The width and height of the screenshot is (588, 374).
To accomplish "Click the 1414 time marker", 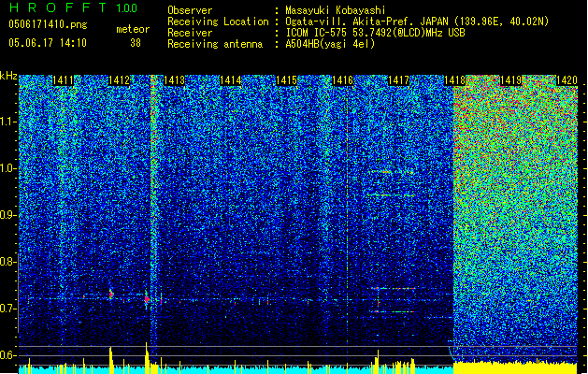I will click(x=230, y=80).
